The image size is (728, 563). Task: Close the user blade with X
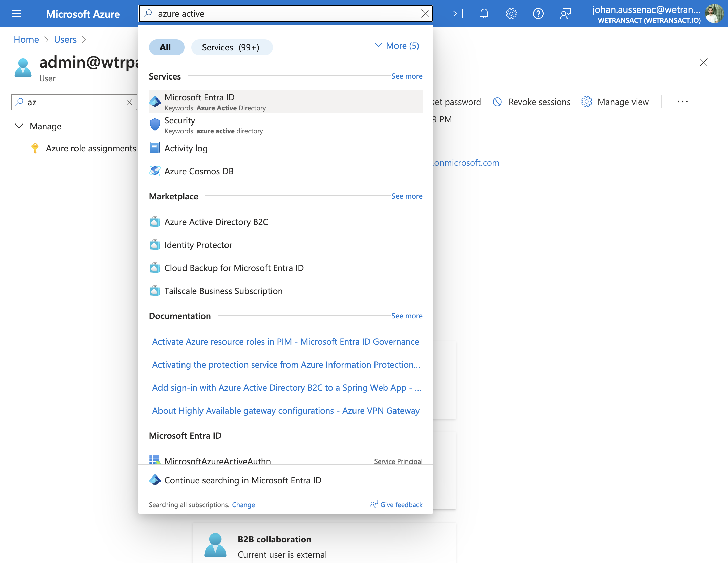704,62
